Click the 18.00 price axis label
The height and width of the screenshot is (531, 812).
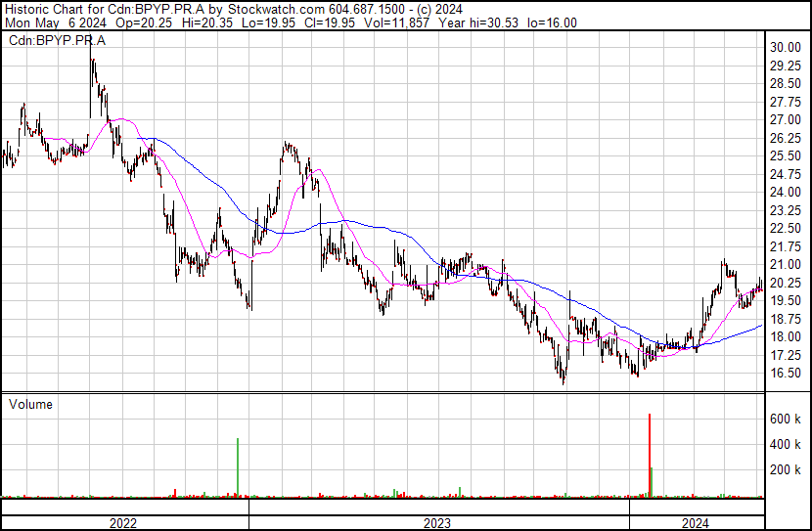(786, 337)
